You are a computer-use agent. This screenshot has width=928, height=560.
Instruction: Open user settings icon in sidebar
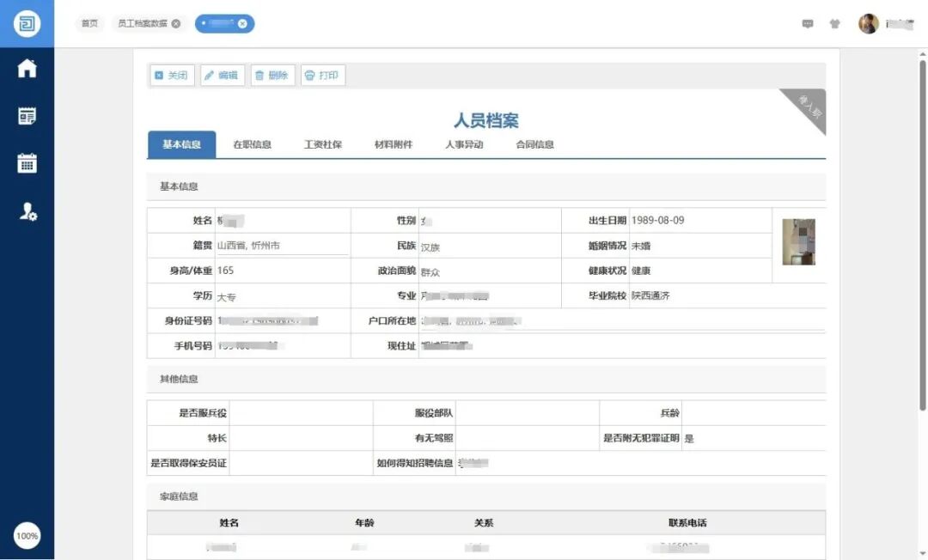[x=27, y=211]
